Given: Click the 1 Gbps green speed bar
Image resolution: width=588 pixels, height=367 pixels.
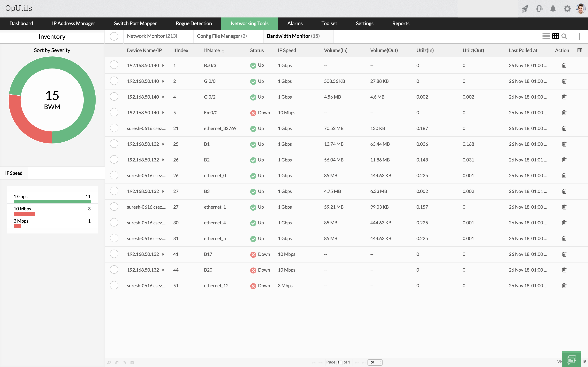Looking at the screenshot, I should [52, 202].
